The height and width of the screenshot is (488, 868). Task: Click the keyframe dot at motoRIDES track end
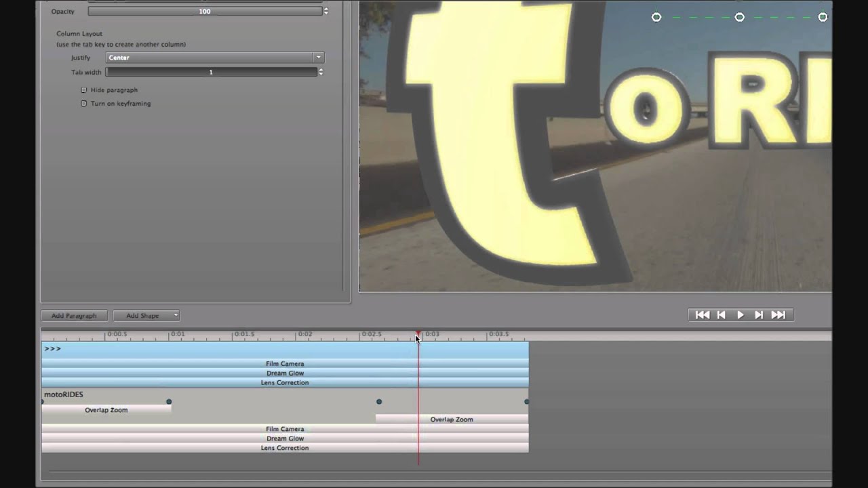527,402
